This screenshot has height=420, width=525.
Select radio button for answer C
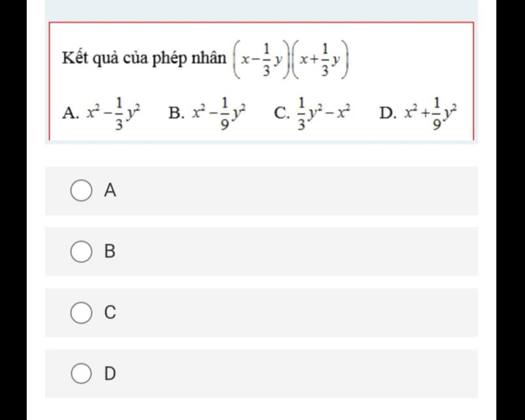pos(81,312)
